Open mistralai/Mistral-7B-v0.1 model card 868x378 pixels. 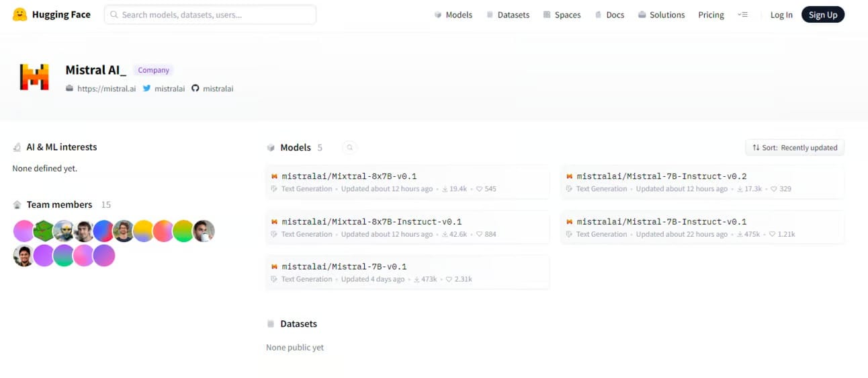[408, 272]
